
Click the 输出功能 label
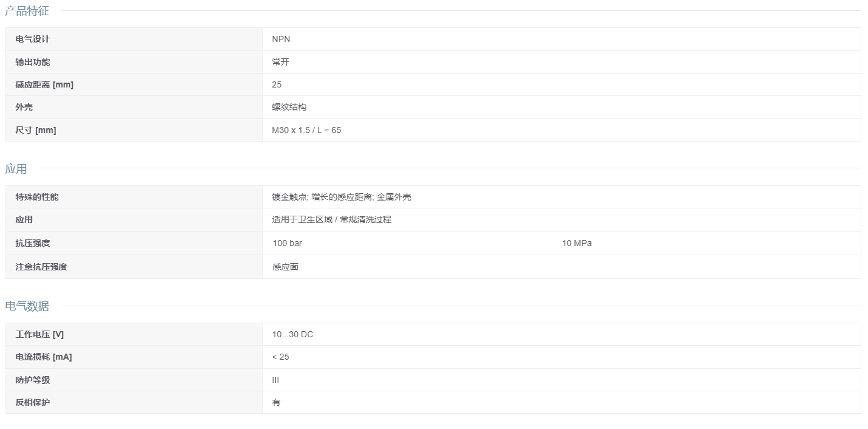[33, 62]
